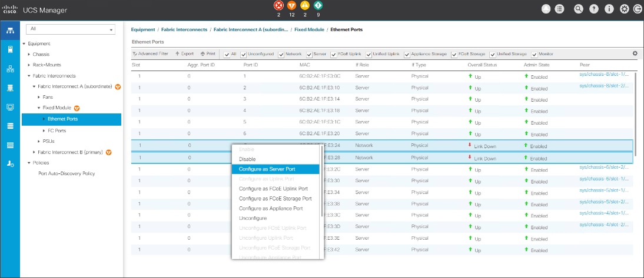Expand Fabric Interconnect B (primary) node
This screenshot has width=644, height=278.
point(34,152)
